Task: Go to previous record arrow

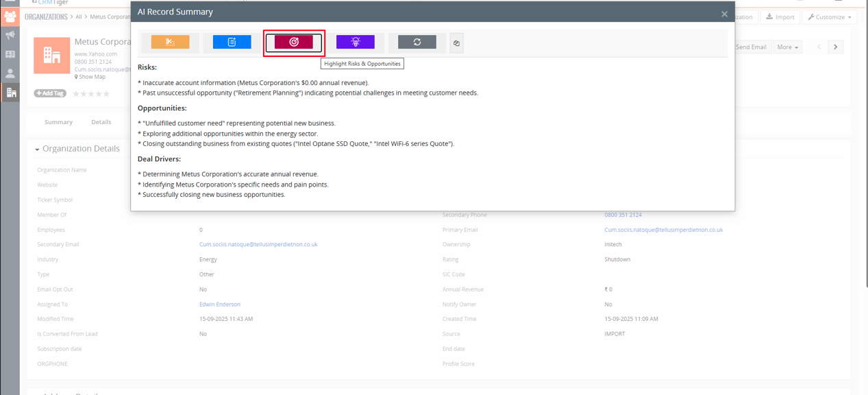Action: pyautogui.click(x=819, y=47)
